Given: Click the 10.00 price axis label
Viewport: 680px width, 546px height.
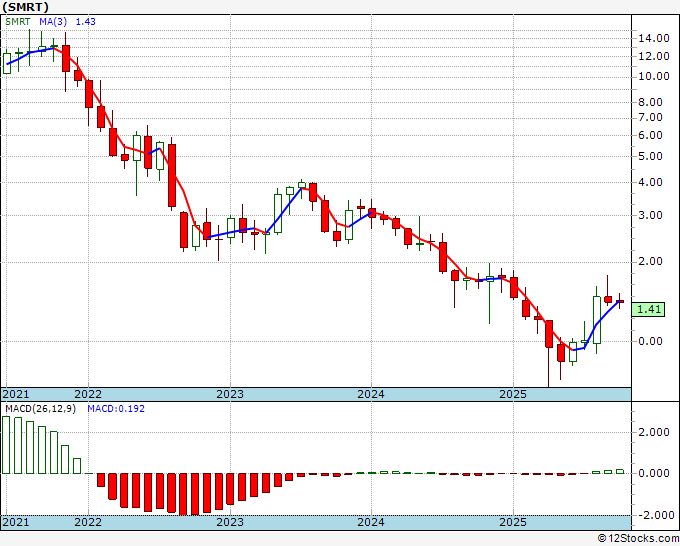Looking at the screenshot, I should click(x=654, y=76).
